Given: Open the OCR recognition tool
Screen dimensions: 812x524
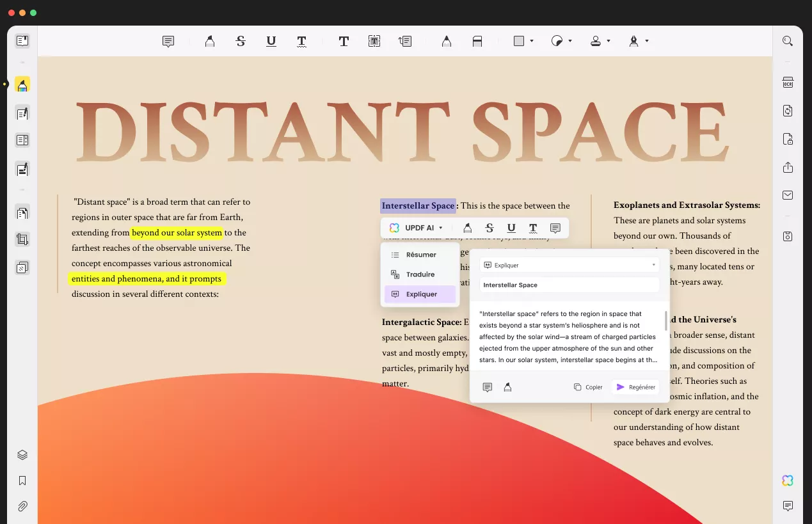Looking at the screenshot, I should coord(788,83).
